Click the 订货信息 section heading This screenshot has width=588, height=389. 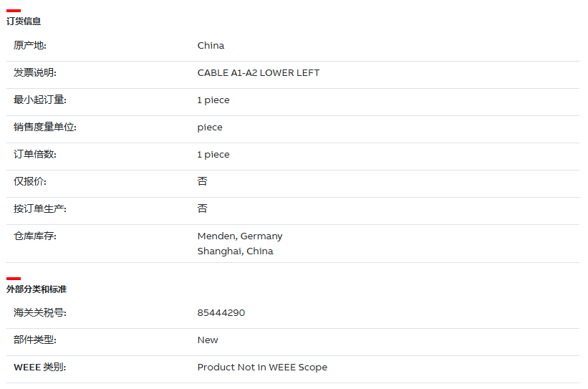pyautogui.click(x=23, y=21)
